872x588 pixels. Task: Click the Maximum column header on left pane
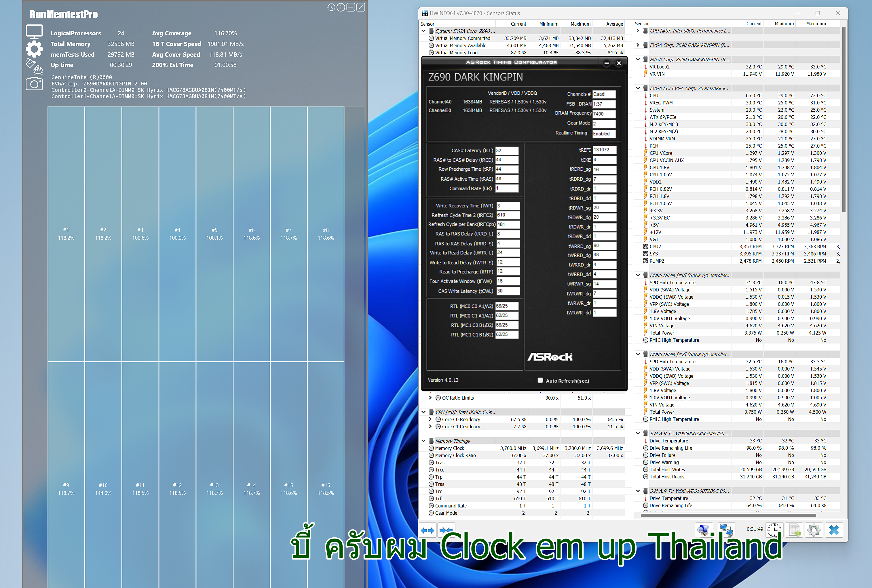coord(580,24)
